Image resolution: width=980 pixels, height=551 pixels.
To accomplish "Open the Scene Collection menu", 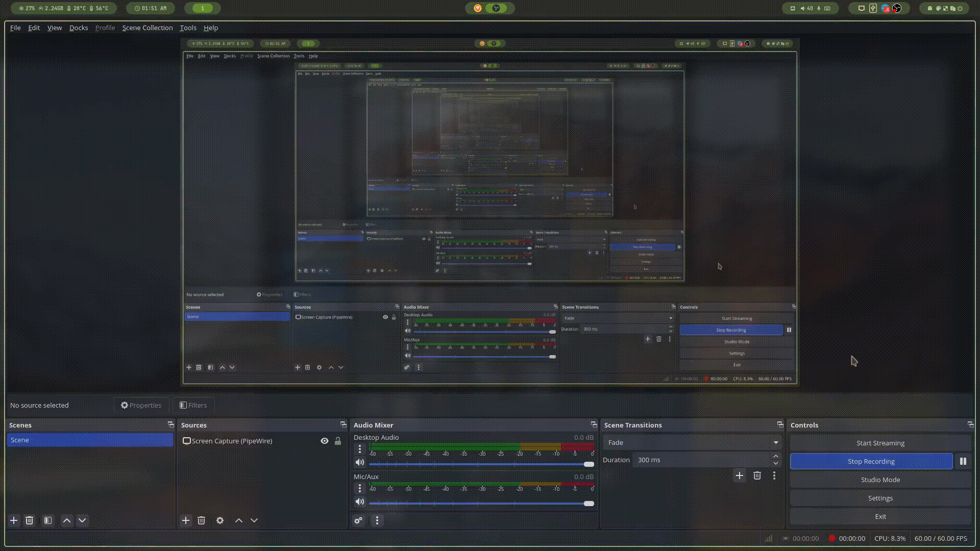I will [x=147, y=28].
